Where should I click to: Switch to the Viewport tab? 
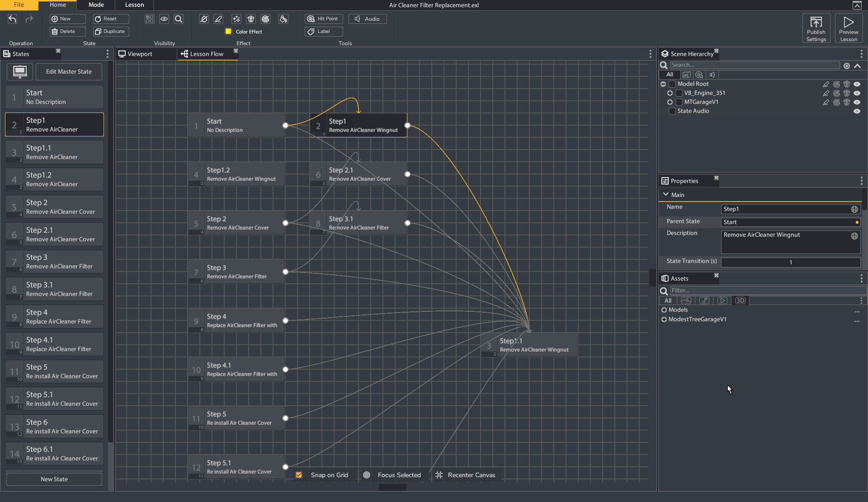139,54
